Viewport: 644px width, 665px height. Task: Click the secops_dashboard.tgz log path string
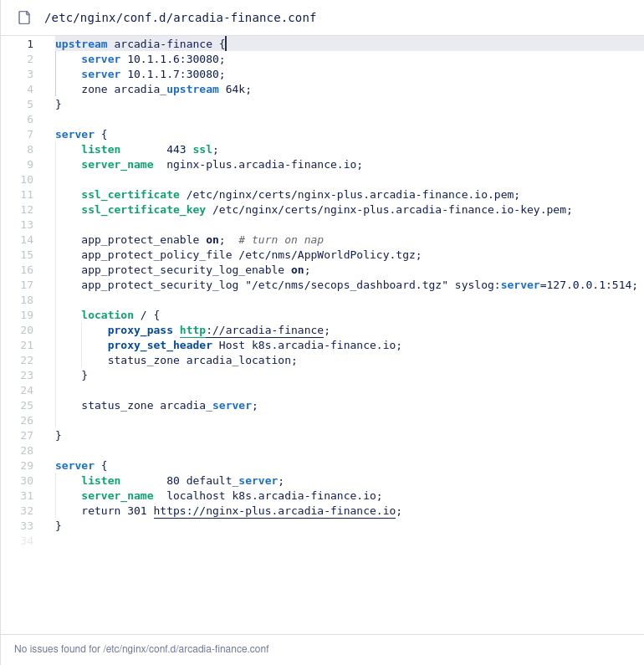[346, 285]
